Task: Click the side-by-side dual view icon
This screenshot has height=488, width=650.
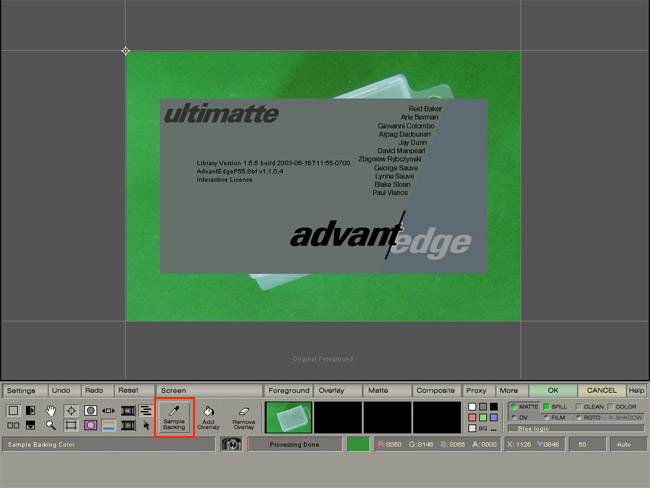Action: pos(13,425)
